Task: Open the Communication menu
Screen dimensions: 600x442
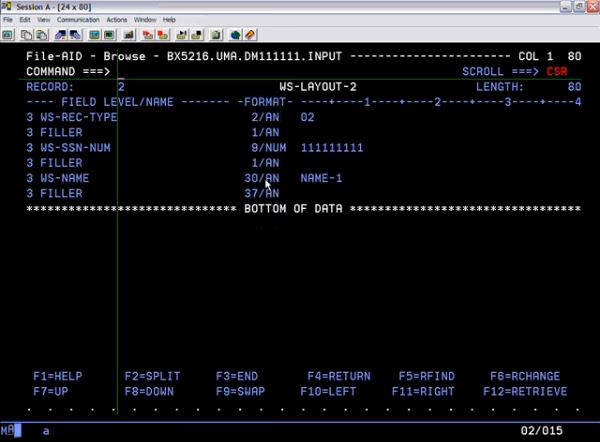Action: [78, 20]
